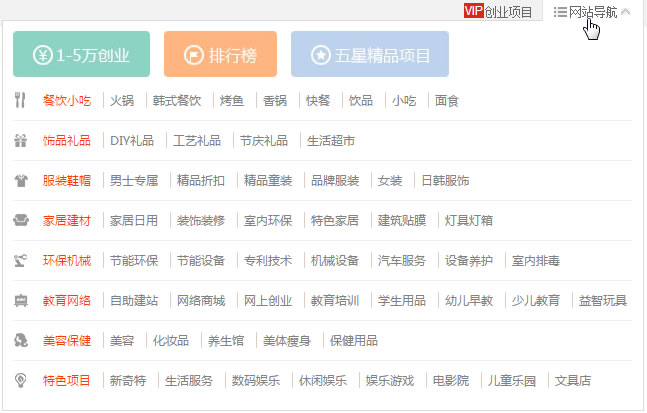This screenshot has width=647, height=413.
Task: Choose the 男士专属 link
Action: [x=134, y=180]
